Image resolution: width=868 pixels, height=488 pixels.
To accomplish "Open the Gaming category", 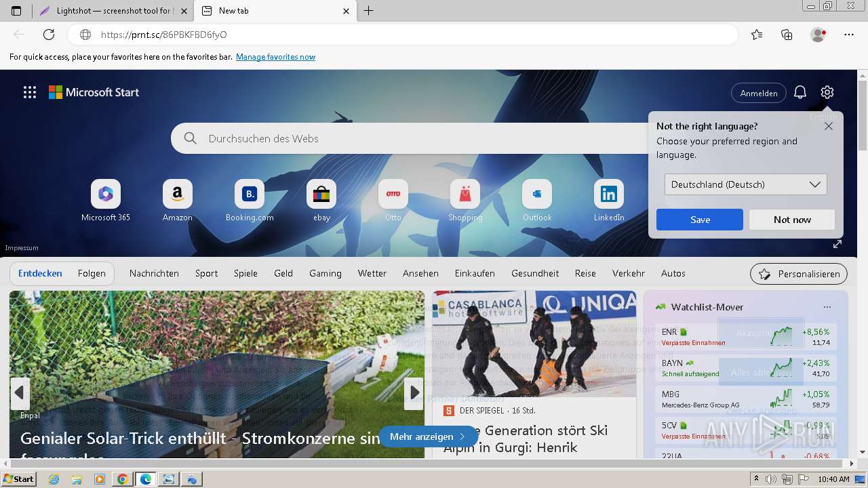I will [325, 273].
